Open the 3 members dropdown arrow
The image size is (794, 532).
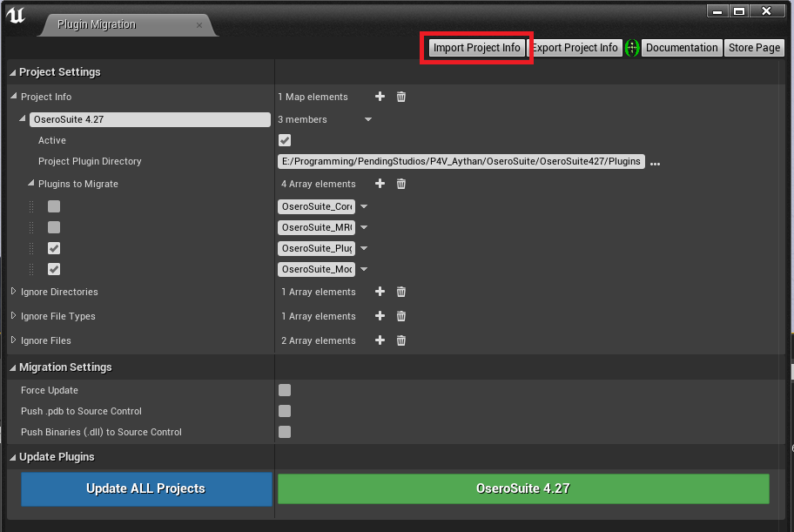tap(368, 119)
